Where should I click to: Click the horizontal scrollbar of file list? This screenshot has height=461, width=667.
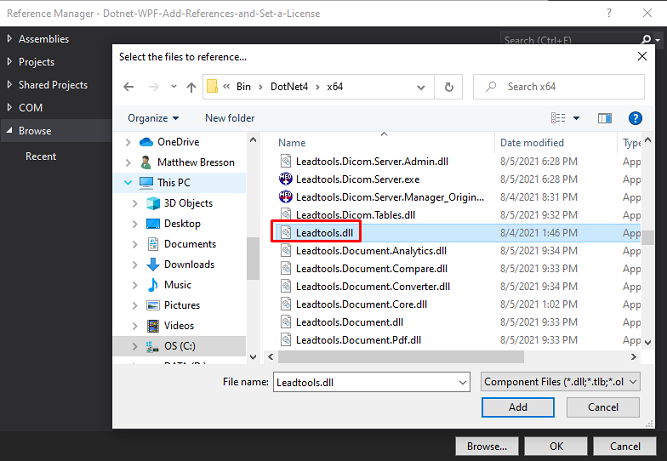[x=401, y=357]
